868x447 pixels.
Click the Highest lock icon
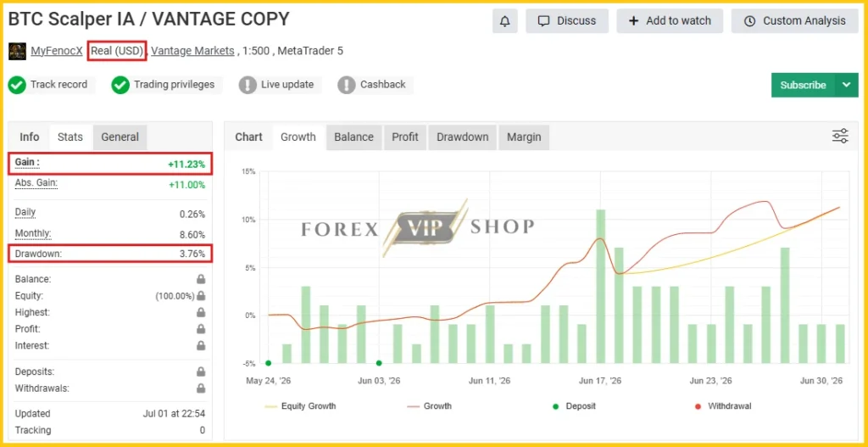click(201, 312)
